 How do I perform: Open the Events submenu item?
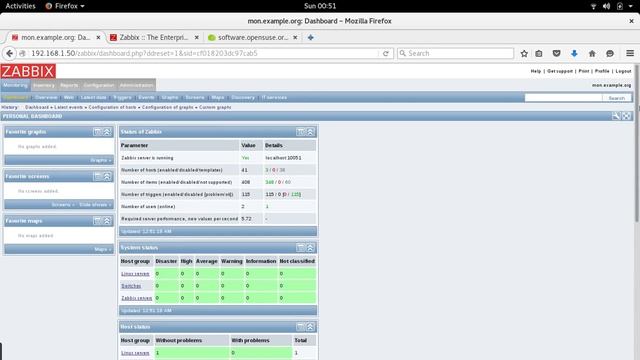(146, 98)
